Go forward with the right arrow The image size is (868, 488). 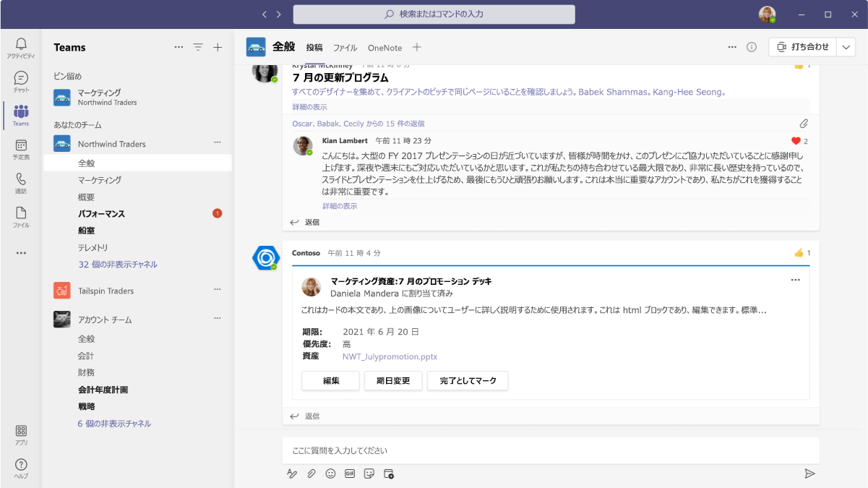280,14
